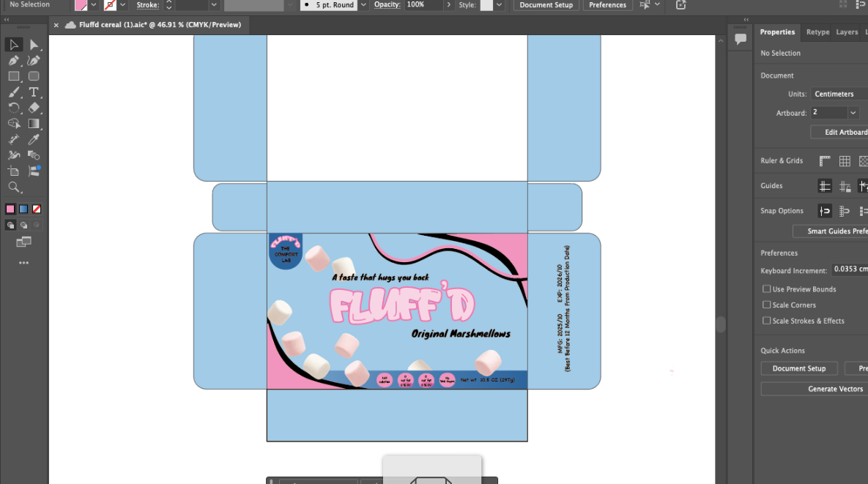Select the Blend tool next to Warp
Screen dimensions: 868x484
(x=34, y=155)
